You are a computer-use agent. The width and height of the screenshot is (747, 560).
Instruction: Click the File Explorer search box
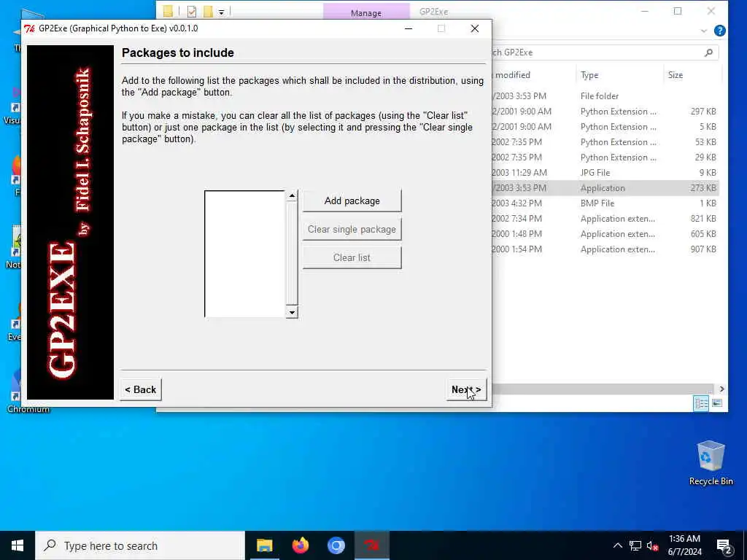click(603, 52)
